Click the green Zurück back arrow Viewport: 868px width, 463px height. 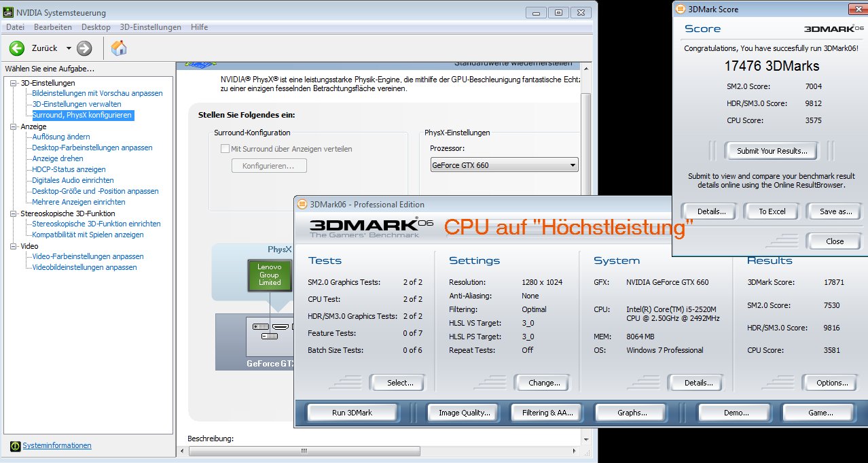17,48
